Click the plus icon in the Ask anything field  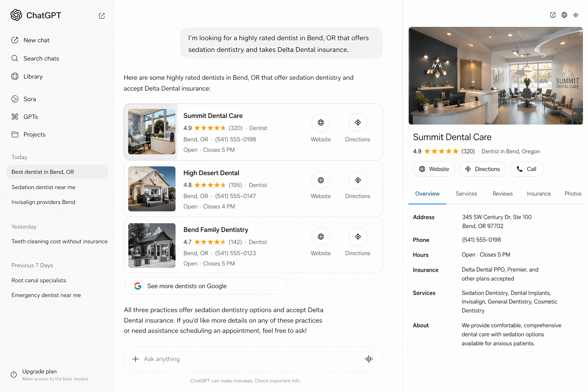(x=136, y=359)
